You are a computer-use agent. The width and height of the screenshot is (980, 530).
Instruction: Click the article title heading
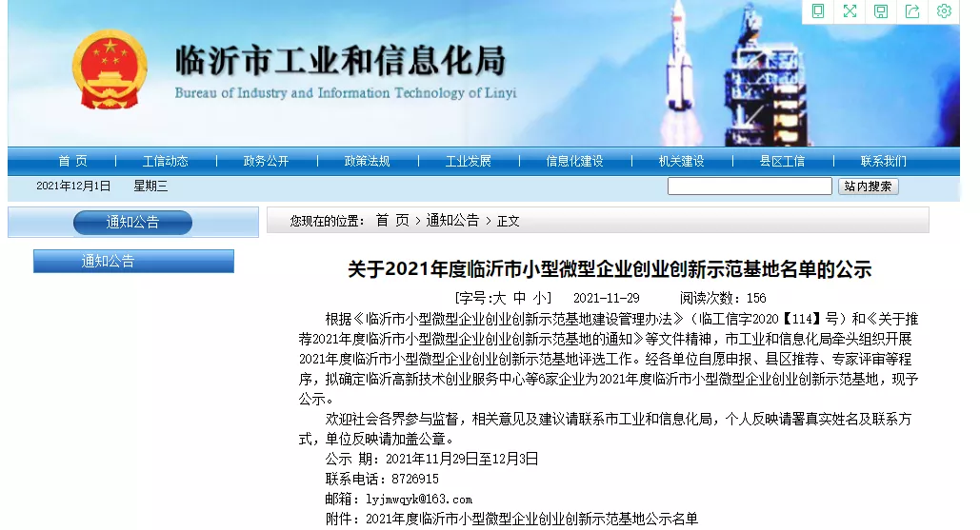pos(610,269)
